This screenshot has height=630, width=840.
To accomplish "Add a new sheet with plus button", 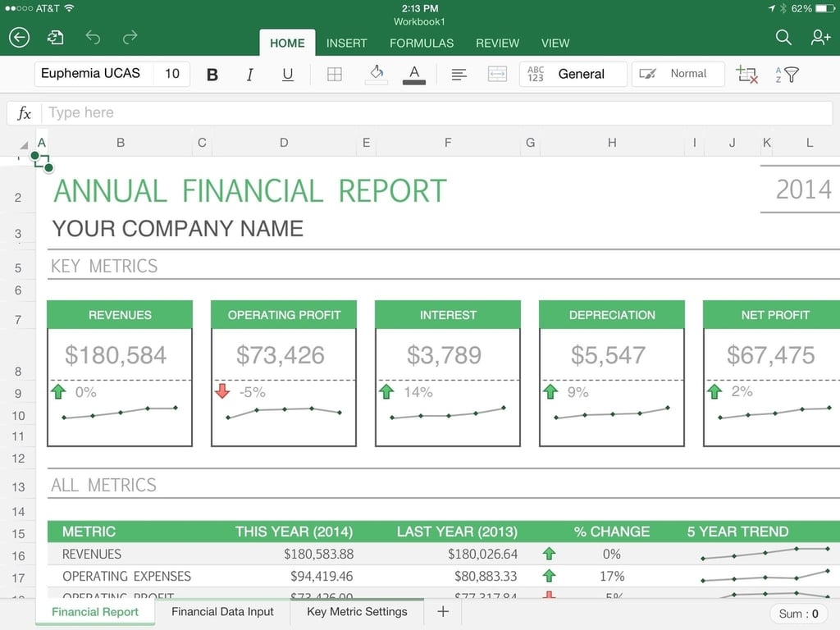I will click(443, 612).
